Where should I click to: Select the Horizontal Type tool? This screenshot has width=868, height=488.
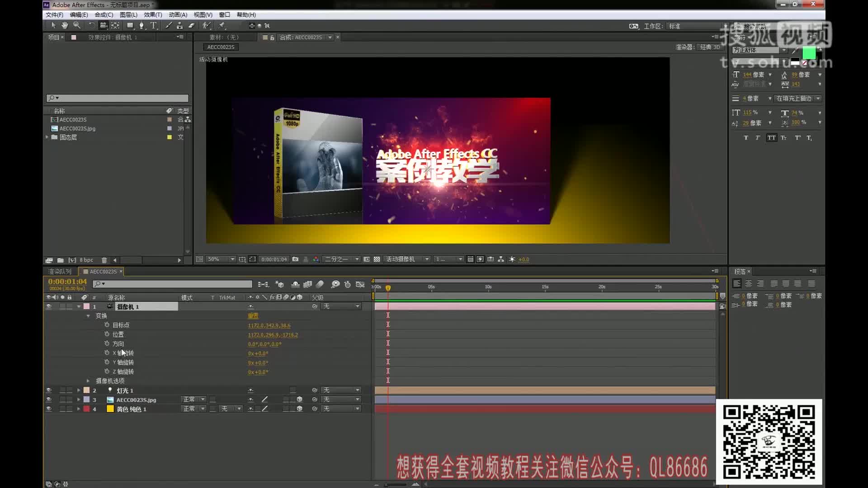(x=154, y=25)
